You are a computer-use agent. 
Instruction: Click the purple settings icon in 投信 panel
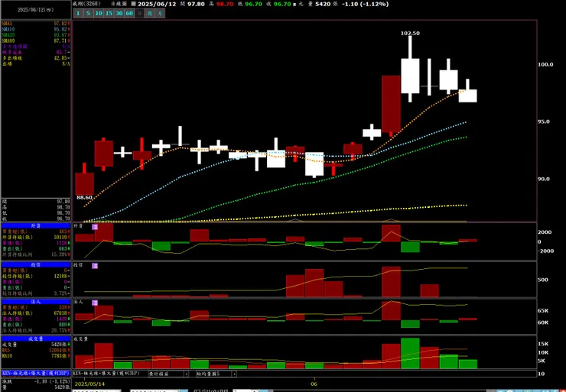tap(95, 266)
